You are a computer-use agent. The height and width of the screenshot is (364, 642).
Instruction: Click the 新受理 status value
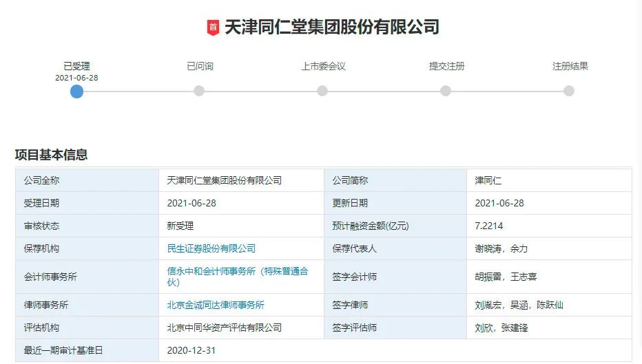(180, 226)
